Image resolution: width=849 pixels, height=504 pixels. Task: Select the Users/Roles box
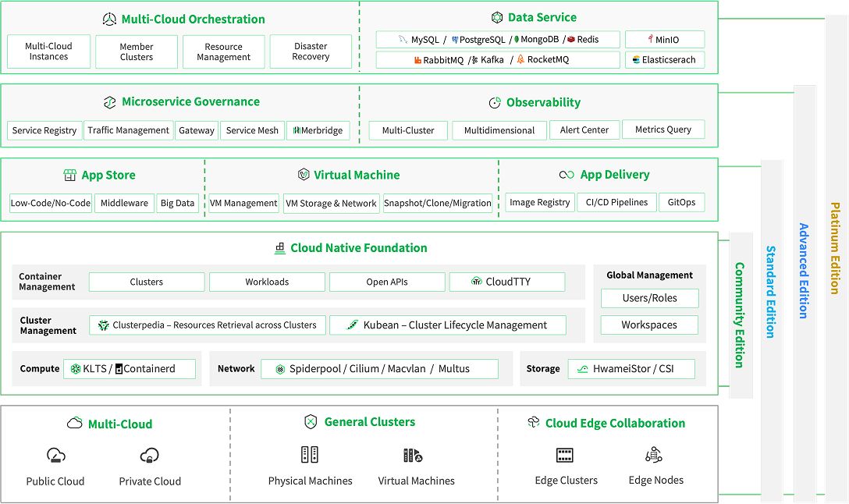point(650,298)
